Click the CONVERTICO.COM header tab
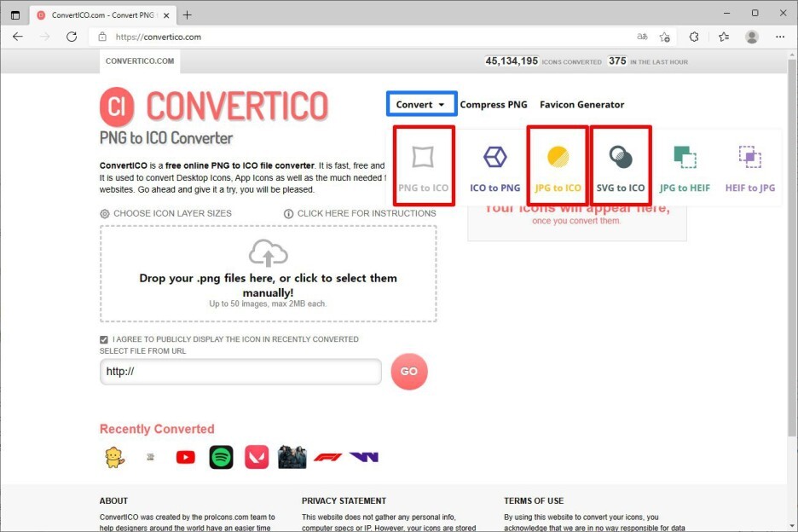This screenshot has height=532, width=798. tap(140, 61)
